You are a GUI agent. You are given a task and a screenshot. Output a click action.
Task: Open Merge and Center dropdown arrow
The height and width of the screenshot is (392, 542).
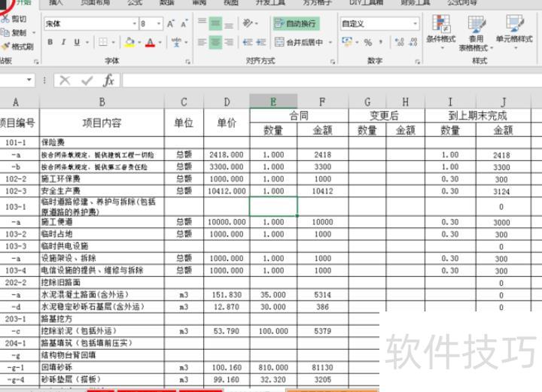click(x=330, y=42)
